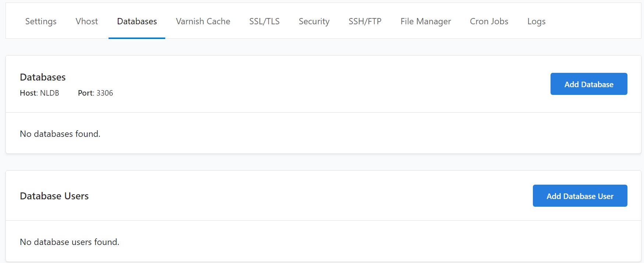Switch to the Settings tab
The width and height of the screenshot is (644, 263).
point(40,21)
